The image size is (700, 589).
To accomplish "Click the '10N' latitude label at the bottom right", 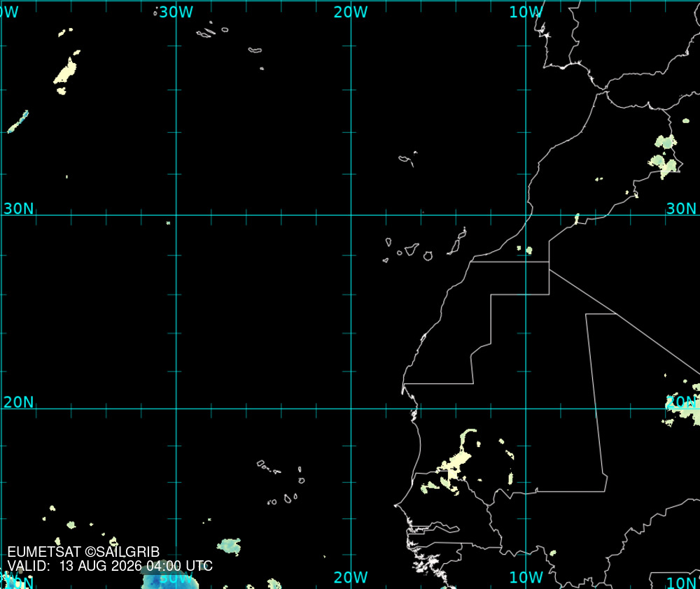I will (681, 582).
